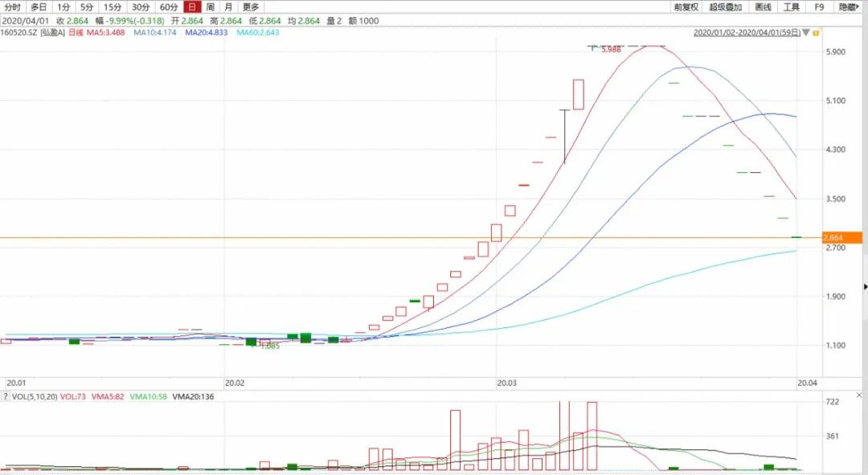Click 隐藏 to hide side panel

[848, 7]
